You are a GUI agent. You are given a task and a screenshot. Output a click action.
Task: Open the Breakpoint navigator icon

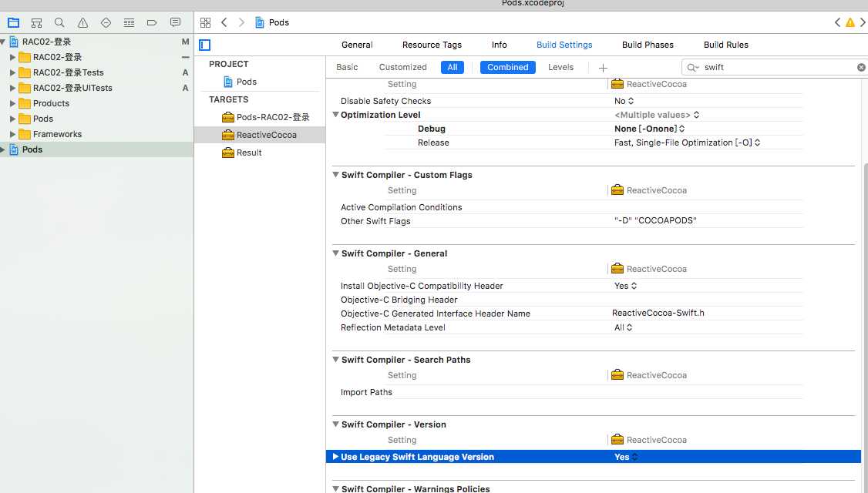point(152,22)
